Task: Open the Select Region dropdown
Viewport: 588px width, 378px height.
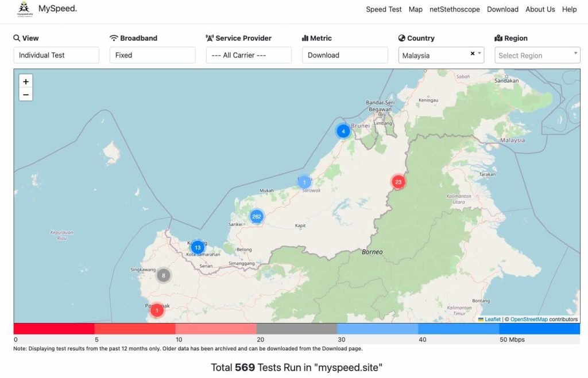Action: (x=537, y=55)
